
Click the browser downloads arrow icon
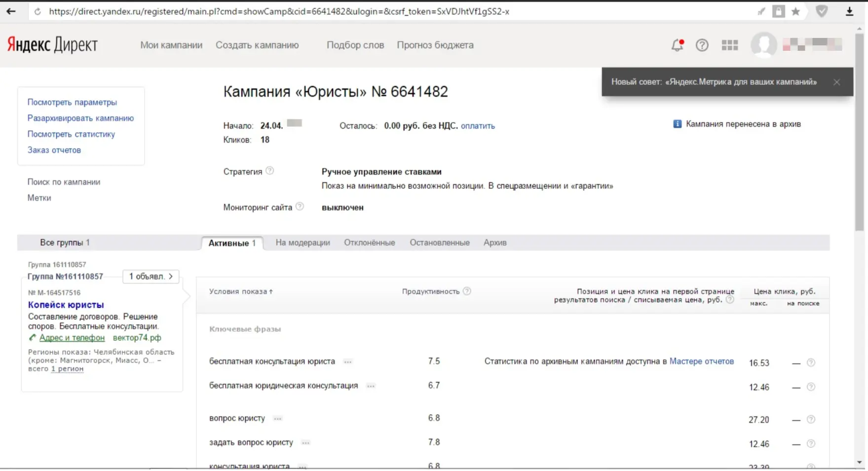tap(849, 11)
